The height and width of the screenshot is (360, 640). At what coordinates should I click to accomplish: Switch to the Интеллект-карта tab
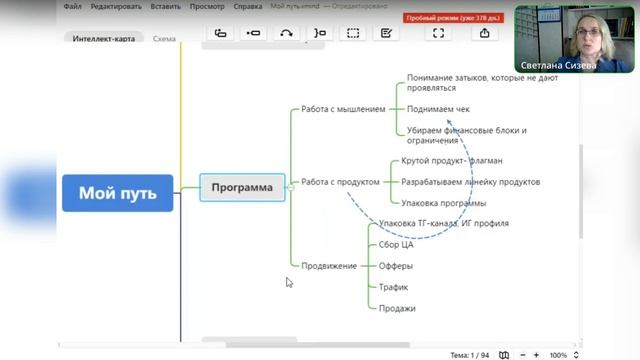click(x=104, y=38)
